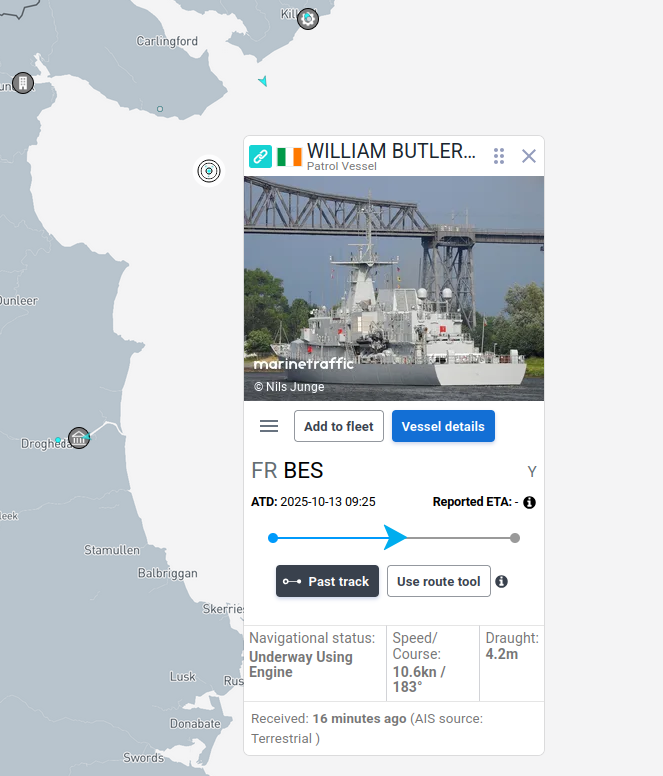Click the selected vessel circular marker on map
The height and width of the screenshot is (776, 663).
208,171
